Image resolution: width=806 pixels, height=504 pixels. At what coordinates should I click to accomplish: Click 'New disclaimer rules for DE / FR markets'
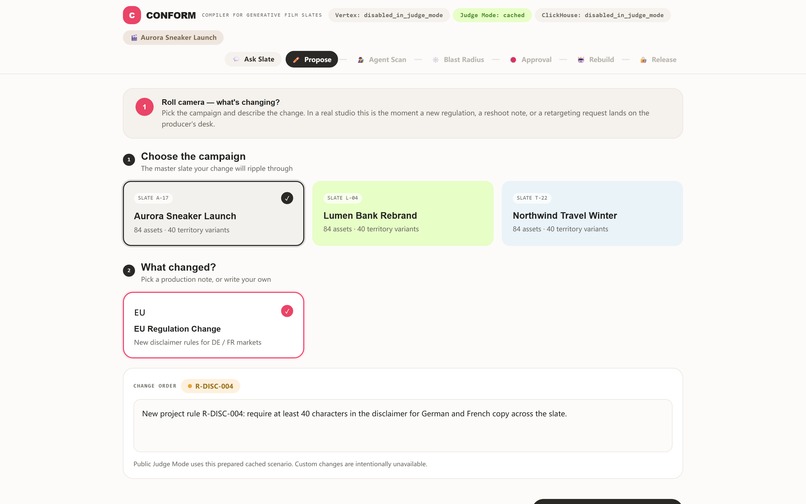click(x=197, y=343)
